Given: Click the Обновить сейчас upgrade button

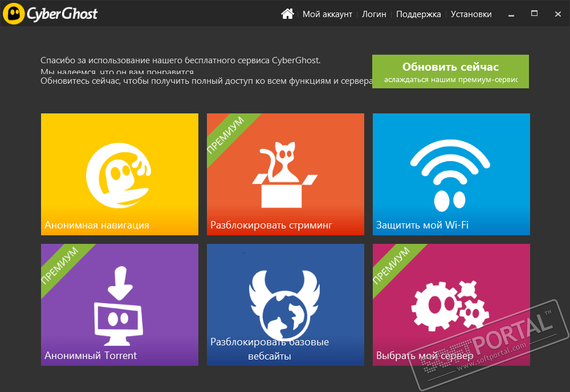Looking at the screenshot, I should 450,72.
